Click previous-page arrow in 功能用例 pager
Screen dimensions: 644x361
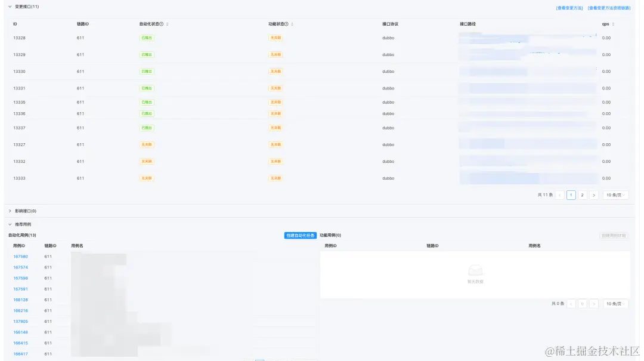[571, 304]
